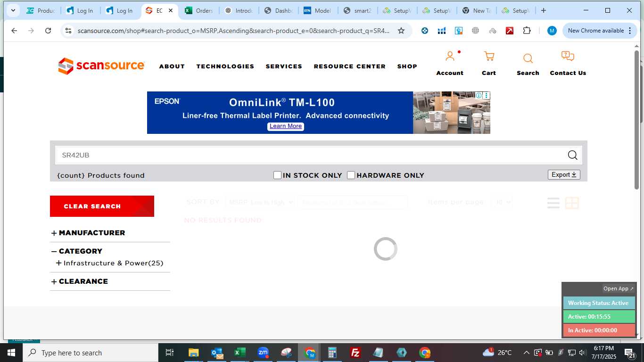Screen dimensions: 644x362
Task: Submit search with the magnifier icon
Action: (x=572, y=155)
